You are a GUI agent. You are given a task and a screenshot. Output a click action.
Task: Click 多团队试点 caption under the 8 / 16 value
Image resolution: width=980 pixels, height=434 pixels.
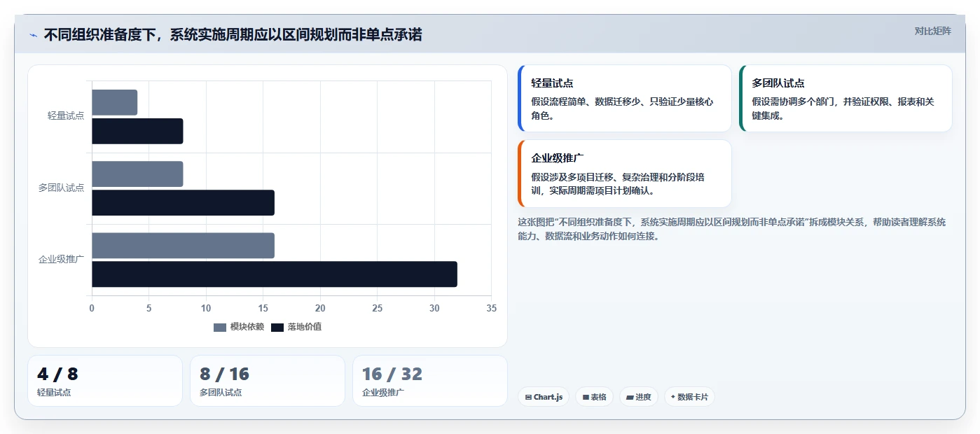[x=221, y=393]
